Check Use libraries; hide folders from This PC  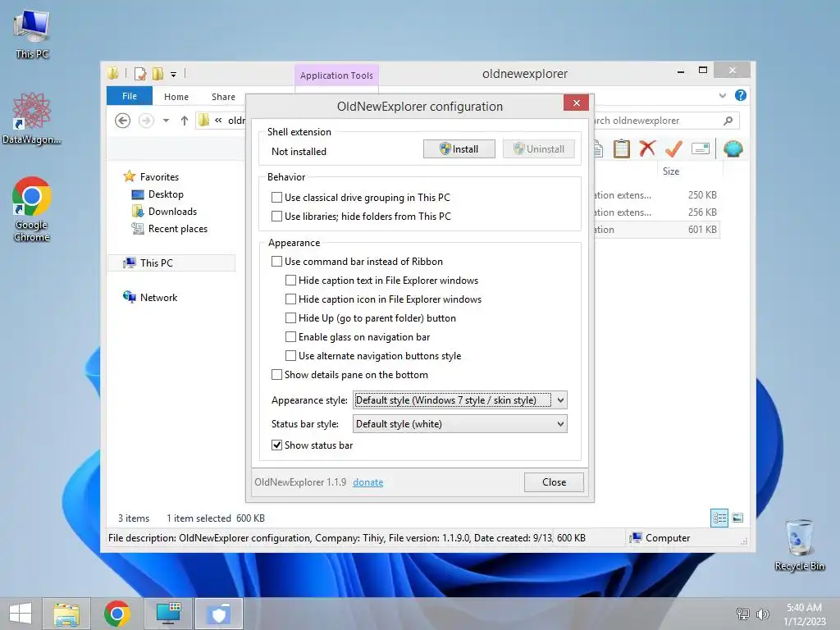[276, 217]
